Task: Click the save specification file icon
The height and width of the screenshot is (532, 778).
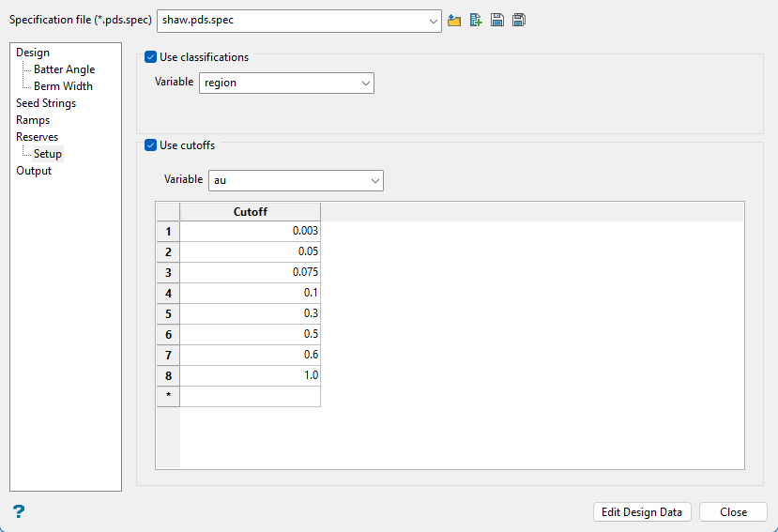Action: point(497,20)
